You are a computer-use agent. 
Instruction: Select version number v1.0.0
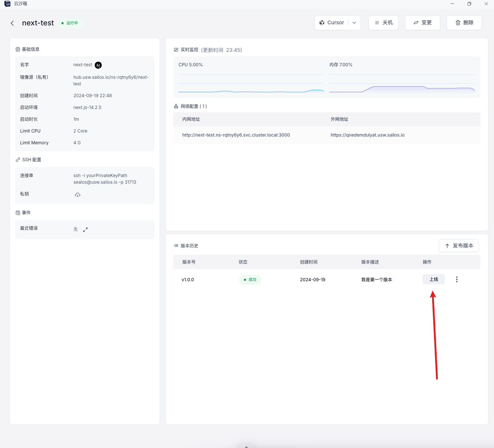(188, 280)
